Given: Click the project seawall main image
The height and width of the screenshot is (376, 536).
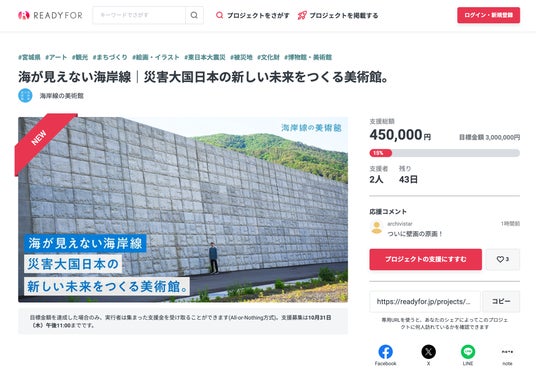Looking at the screenshot, I should click(x=183, y=210).
